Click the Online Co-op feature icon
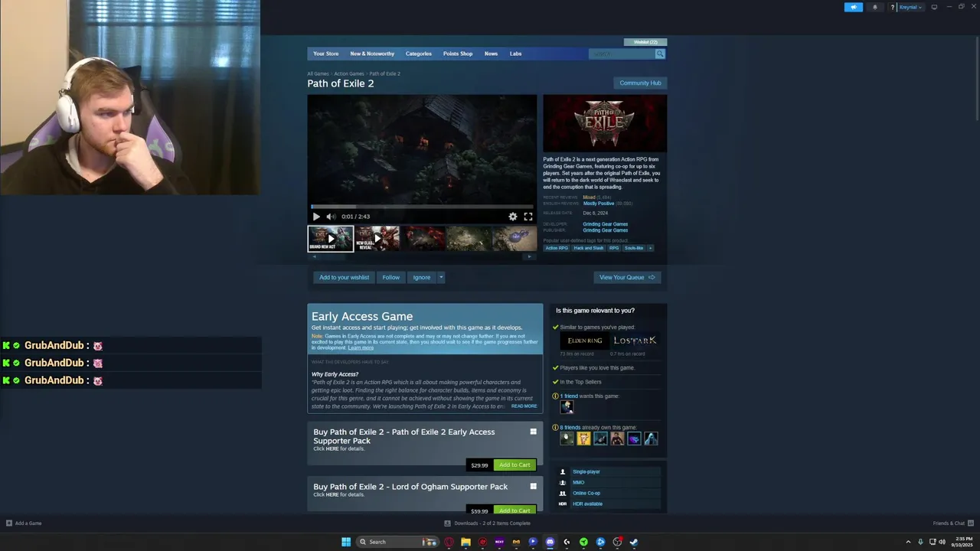 pos(563,494)
